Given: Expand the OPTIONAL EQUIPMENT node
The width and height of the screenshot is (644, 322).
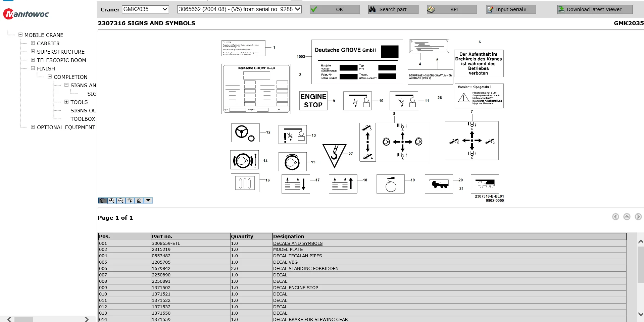Looking at the screenshot, I should pyautogui.click(x=33, y=127).
